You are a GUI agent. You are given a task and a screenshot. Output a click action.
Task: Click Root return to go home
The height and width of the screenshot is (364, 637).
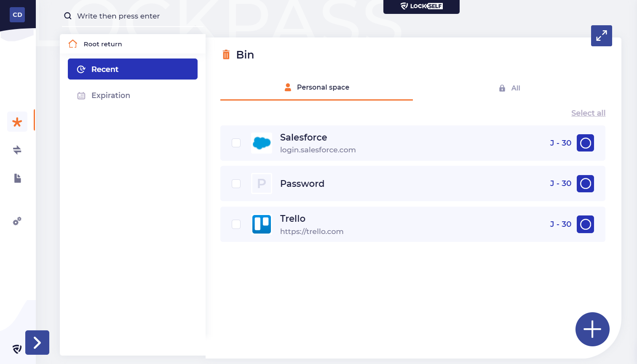[x=102, y=44]
